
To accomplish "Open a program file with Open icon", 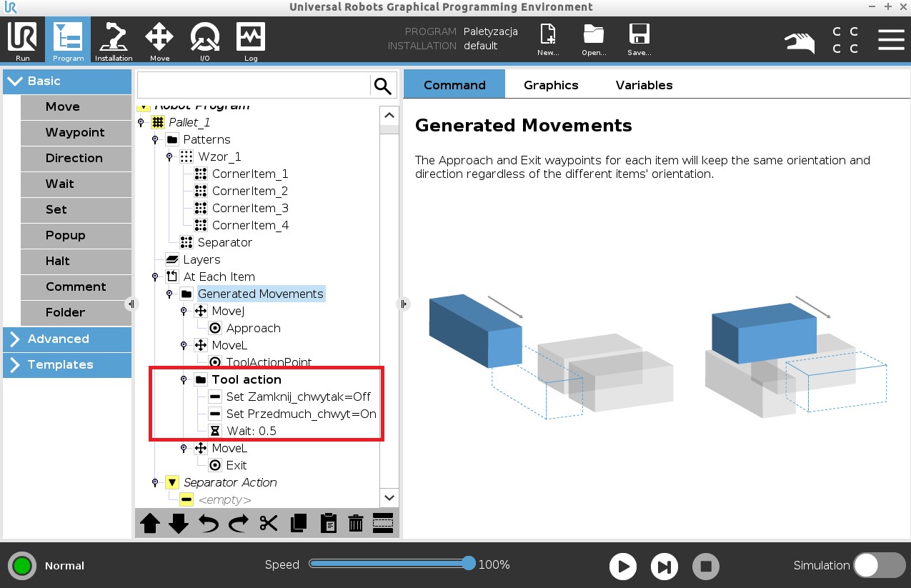I will [x=594, y=40].
